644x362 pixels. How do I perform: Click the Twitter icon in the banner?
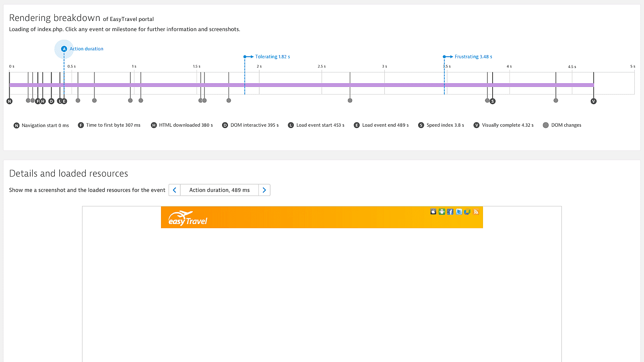pyautogui.click(x=459, y=212)
